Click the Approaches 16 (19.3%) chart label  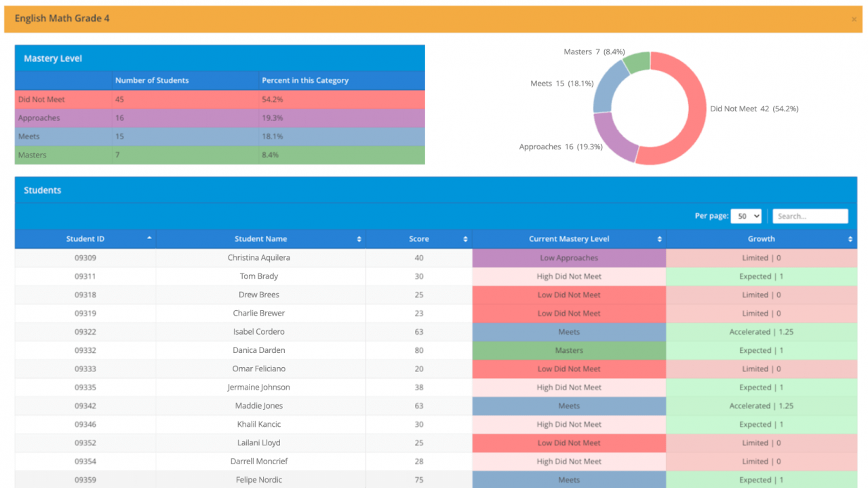coord(561,147)
